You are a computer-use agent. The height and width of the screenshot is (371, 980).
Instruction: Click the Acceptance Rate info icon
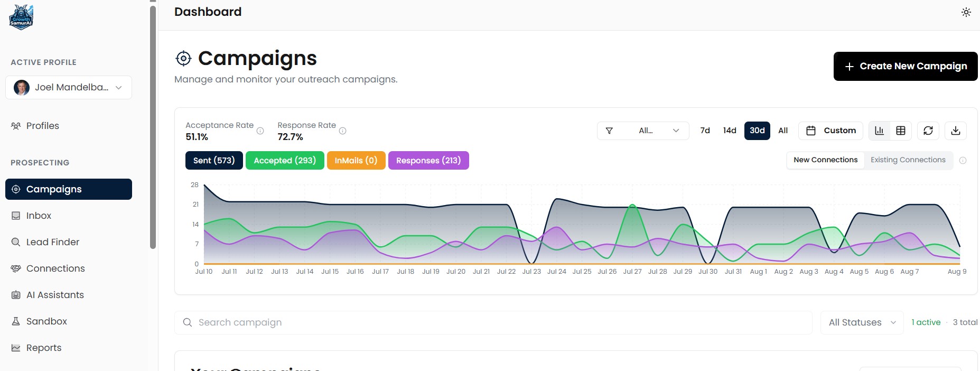pyautogui.click(x=260, y=131)
